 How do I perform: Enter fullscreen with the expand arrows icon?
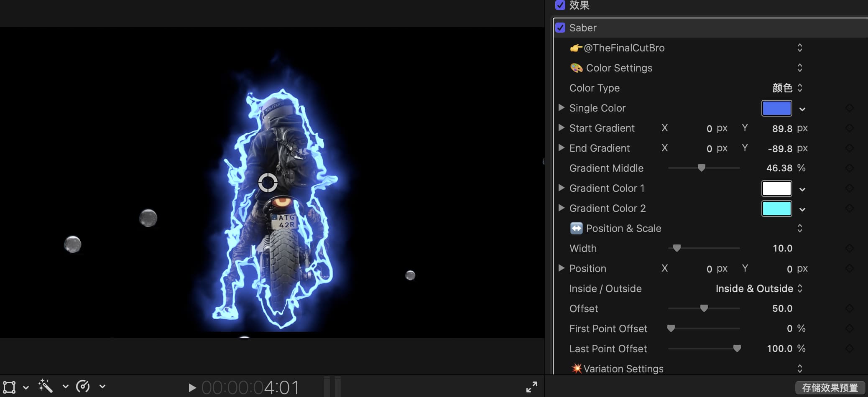[531, 387]
